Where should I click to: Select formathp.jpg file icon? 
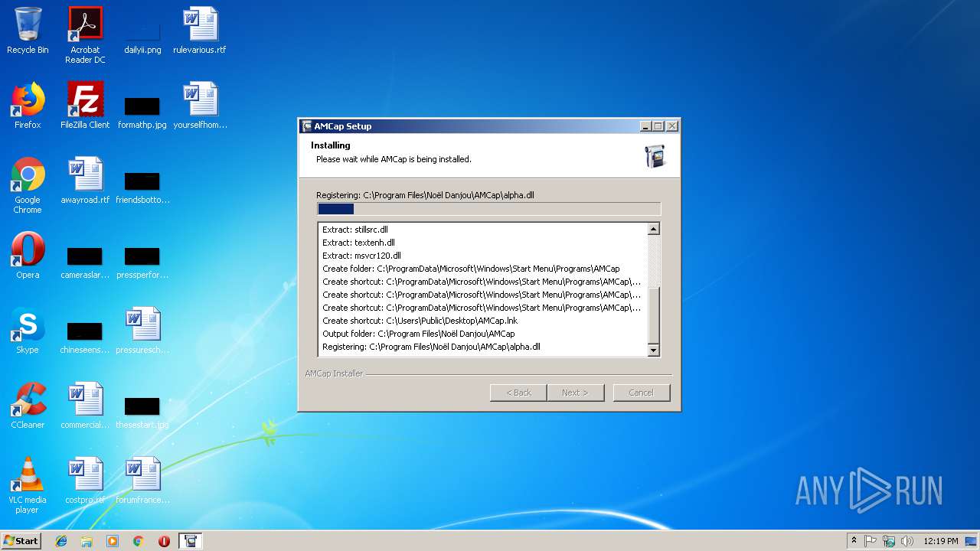click(142, 111)
